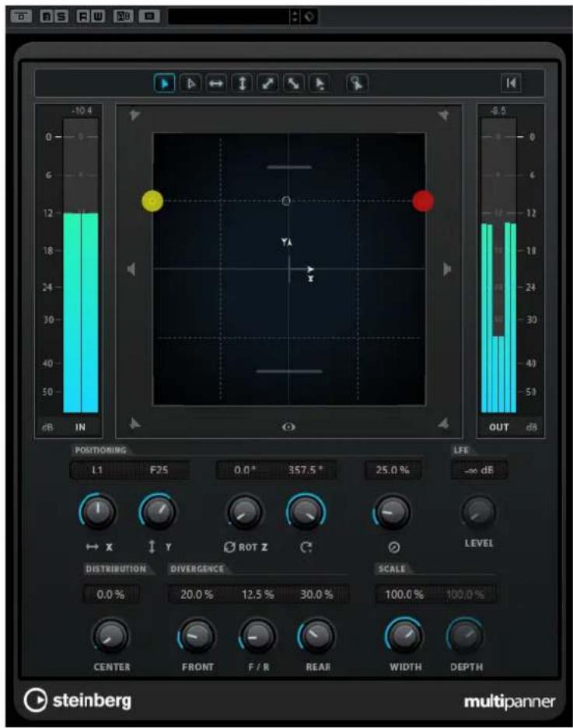
Task: Click the bottom-left corner speaker icon
Action: [x=135, y=423]
